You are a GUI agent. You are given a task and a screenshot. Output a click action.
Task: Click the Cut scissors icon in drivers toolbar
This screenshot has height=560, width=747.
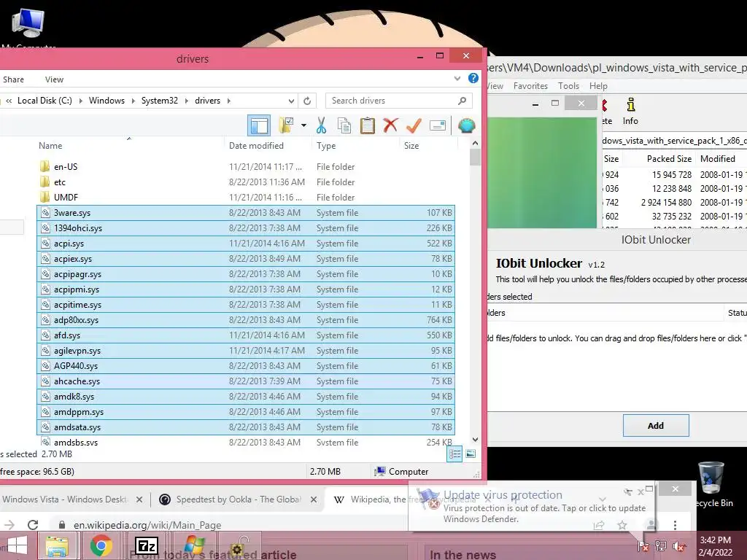pos(321,125)
